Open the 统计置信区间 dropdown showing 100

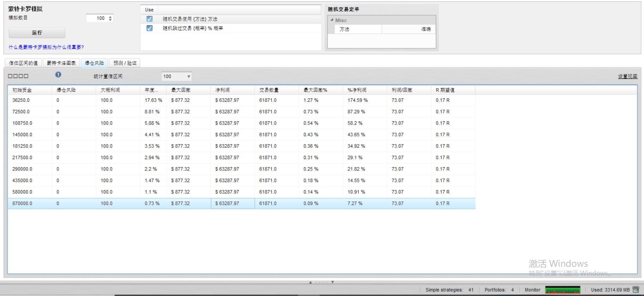[x=176, y=76]
